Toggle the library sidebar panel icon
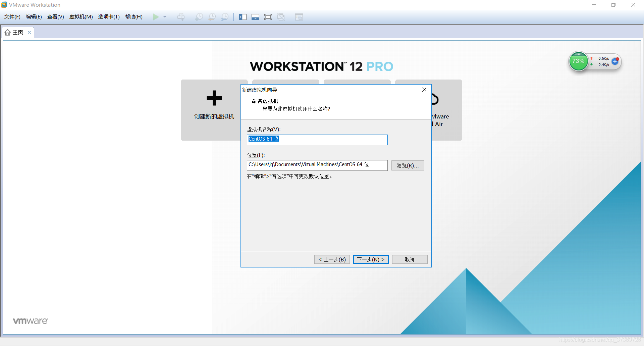The image size is (644, 346). [243, 17]
